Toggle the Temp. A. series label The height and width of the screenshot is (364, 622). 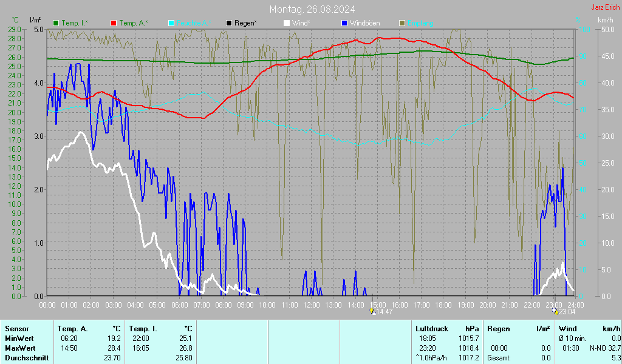click(134, 23)
